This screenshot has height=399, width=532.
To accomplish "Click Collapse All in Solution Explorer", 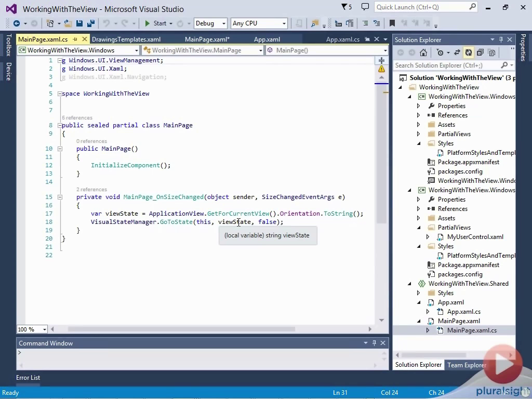I will click(480, 52).
